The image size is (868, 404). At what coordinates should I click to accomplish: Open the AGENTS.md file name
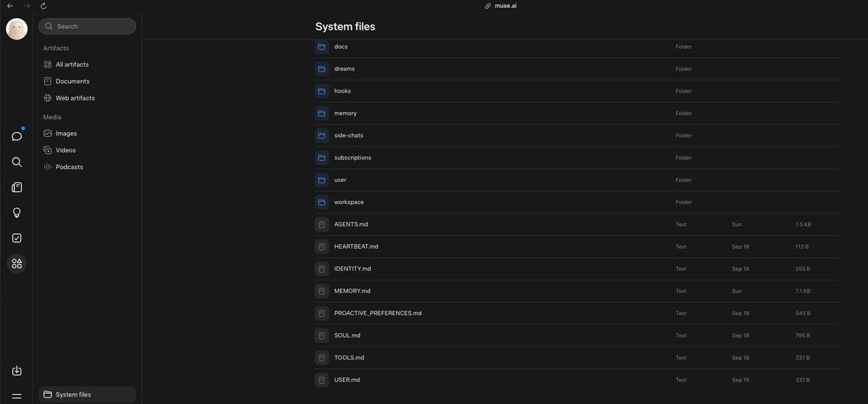coord(351,224)
